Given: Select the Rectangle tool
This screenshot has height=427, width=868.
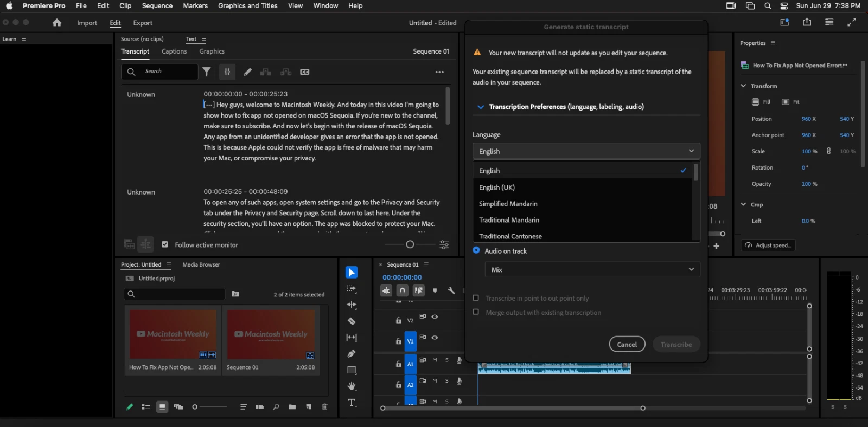Looking at the screenshot, I should pos(352,370).
